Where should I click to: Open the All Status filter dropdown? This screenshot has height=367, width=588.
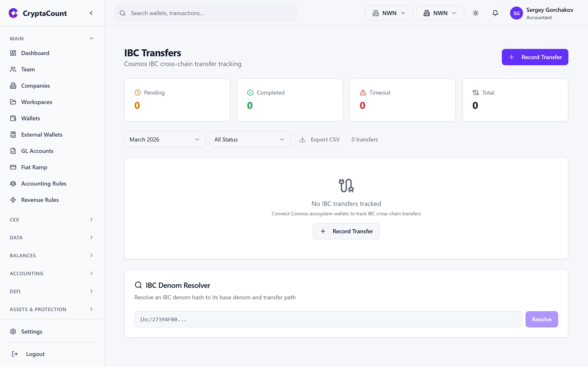tap(249, 140)
